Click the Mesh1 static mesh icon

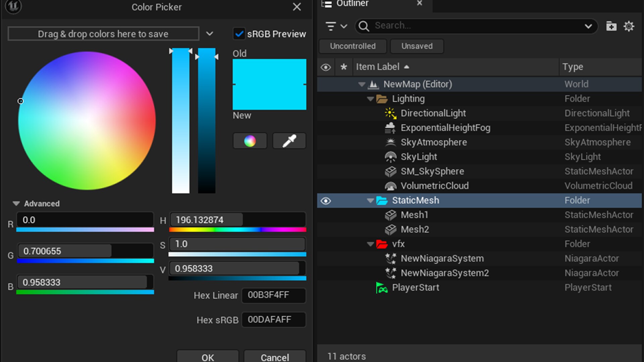pos(390,215)
